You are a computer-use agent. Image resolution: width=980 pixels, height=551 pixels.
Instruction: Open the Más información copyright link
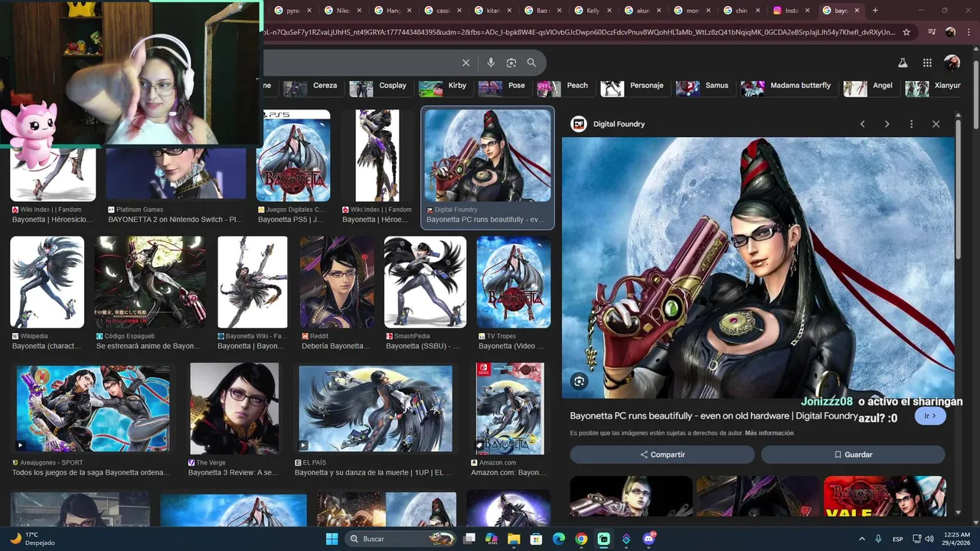point(769,433)
